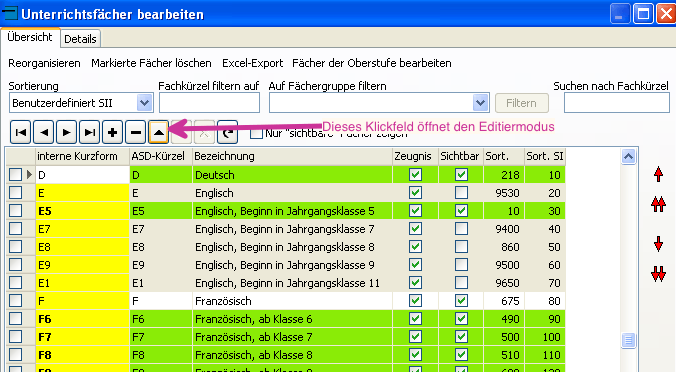Image resolution: width=676 pixels, height=372 pixels.
Task: Select the Deutsch Bezeichnung cell
Action: 292,175
